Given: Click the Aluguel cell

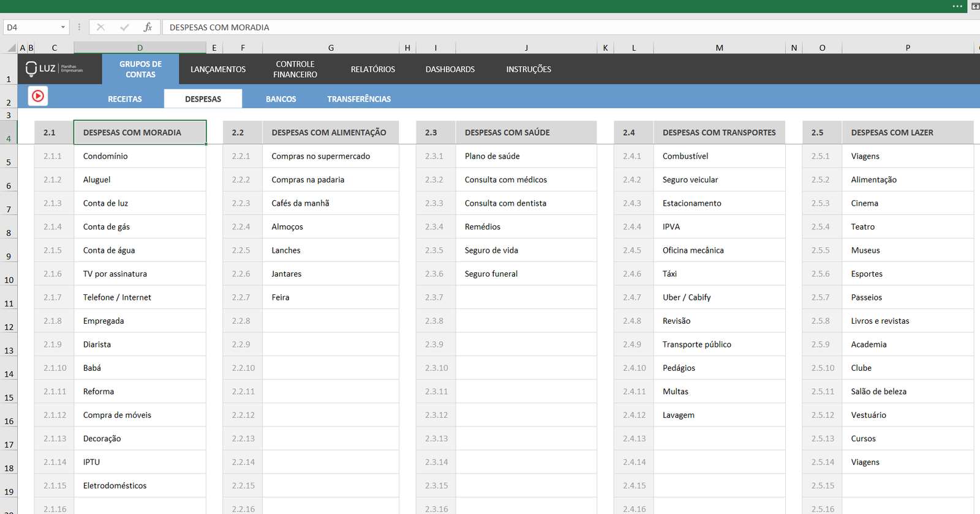Looking at the screenshot, I should coord(140,179).
